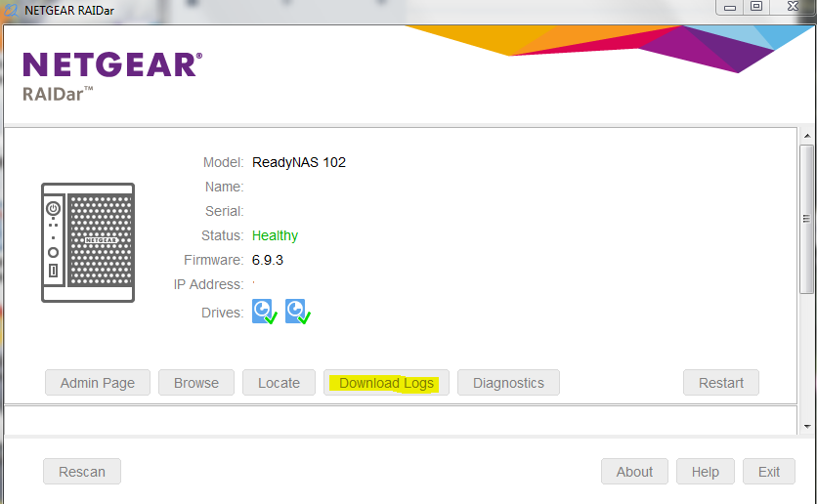Open Diagnostics
Image resolution: width=817 pixels, height=504 pixels.
[508, 383]
